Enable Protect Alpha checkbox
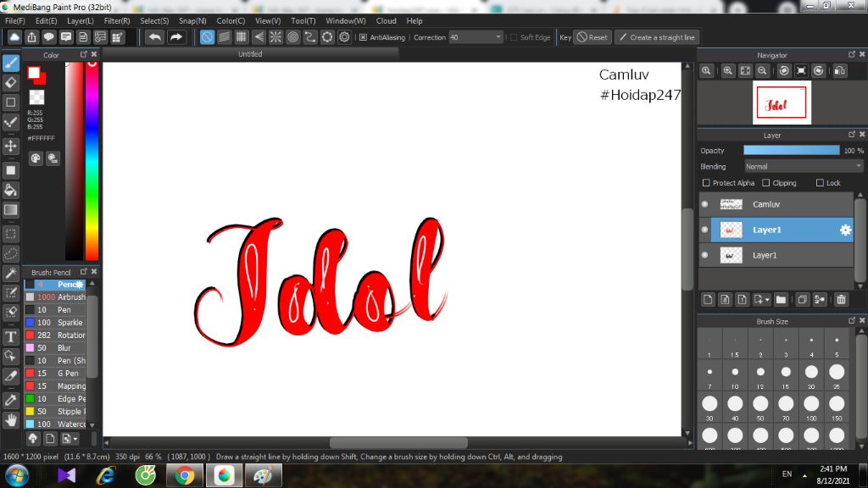 pos(706,183)
